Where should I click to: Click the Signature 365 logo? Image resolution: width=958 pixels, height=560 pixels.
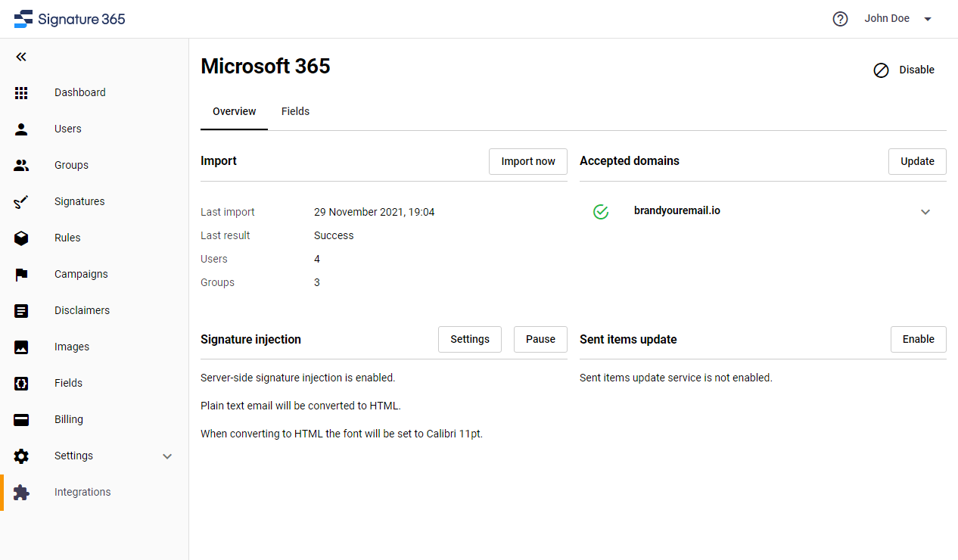(70, 19)
